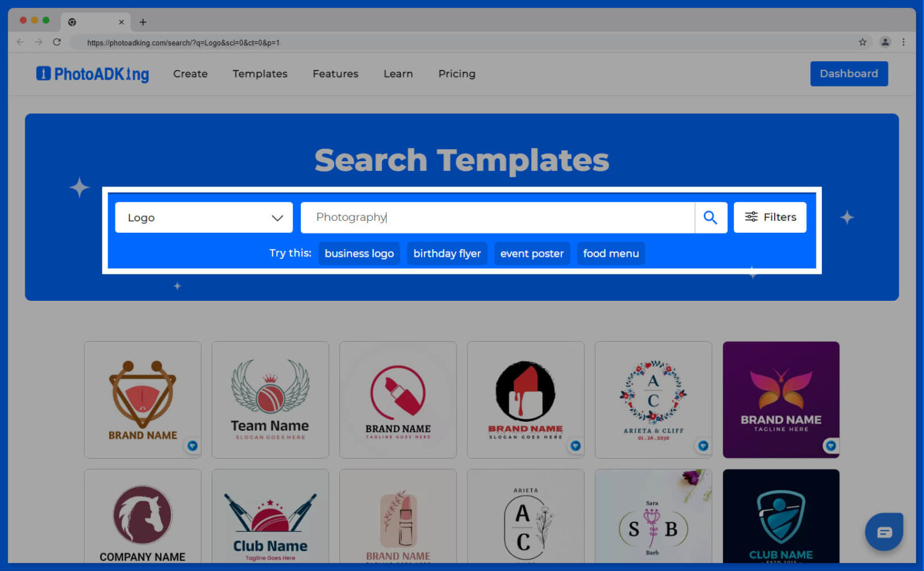Open the purple butterfly Brand Name template
The image size is (924, 571).
coord(780,400)
